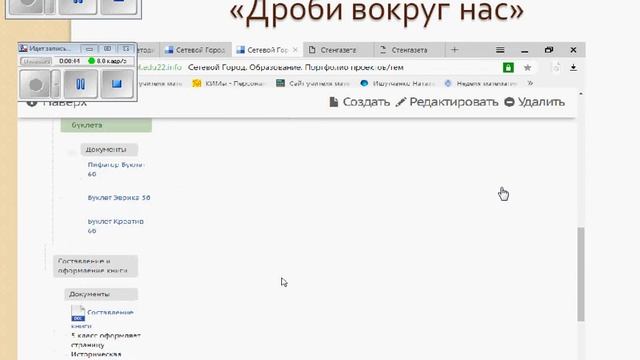Stop the recording with the blue square button

[117, 84]
